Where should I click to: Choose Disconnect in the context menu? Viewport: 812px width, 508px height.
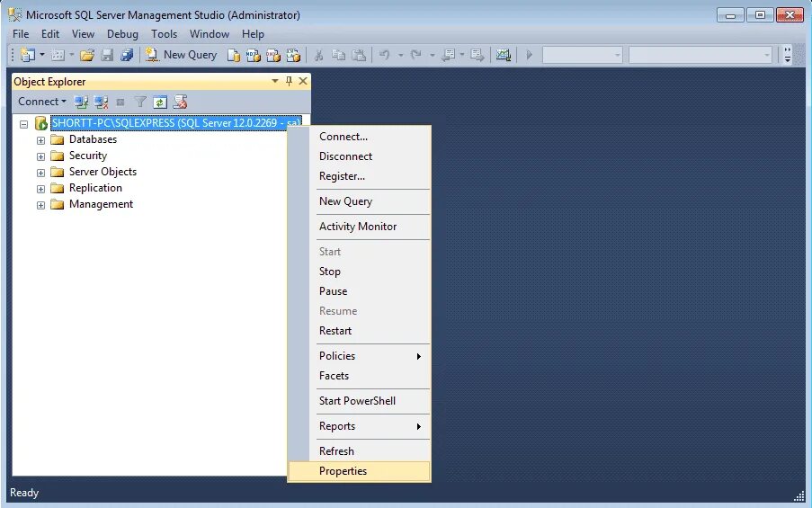[x=359, y=156]
